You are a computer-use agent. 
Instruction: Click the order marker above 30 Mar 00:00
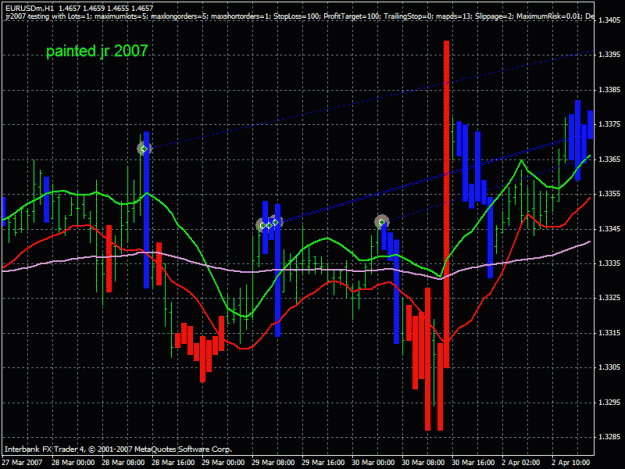381,222
